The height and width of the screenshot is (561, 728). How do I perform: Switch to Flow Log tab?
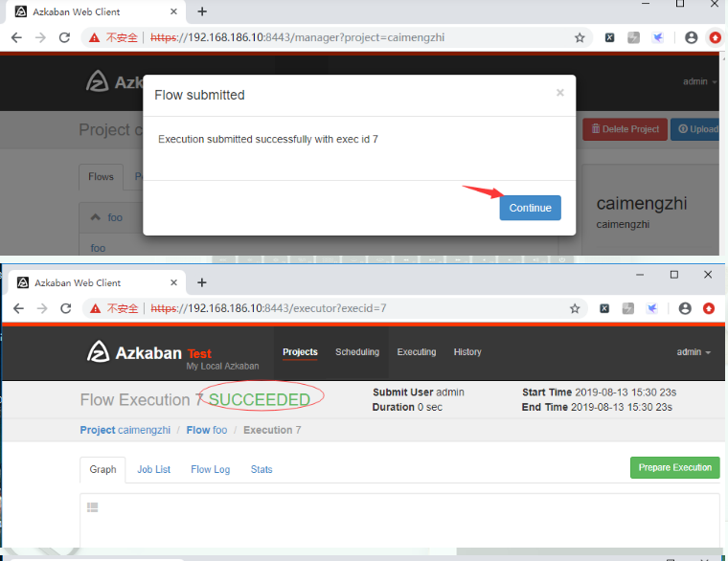(211, 470)
